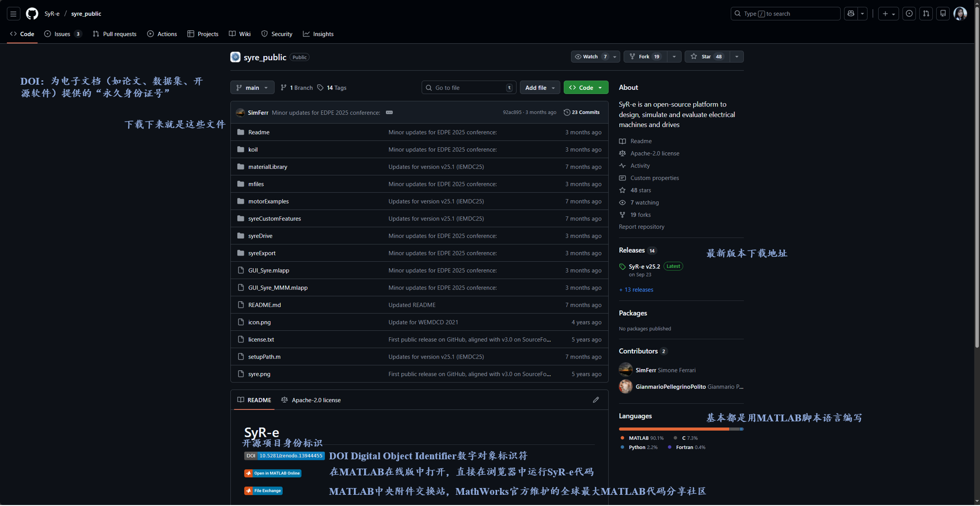Switch to the Actions tab
This screenshot has height=506, width=980.
tap(162, 34)
